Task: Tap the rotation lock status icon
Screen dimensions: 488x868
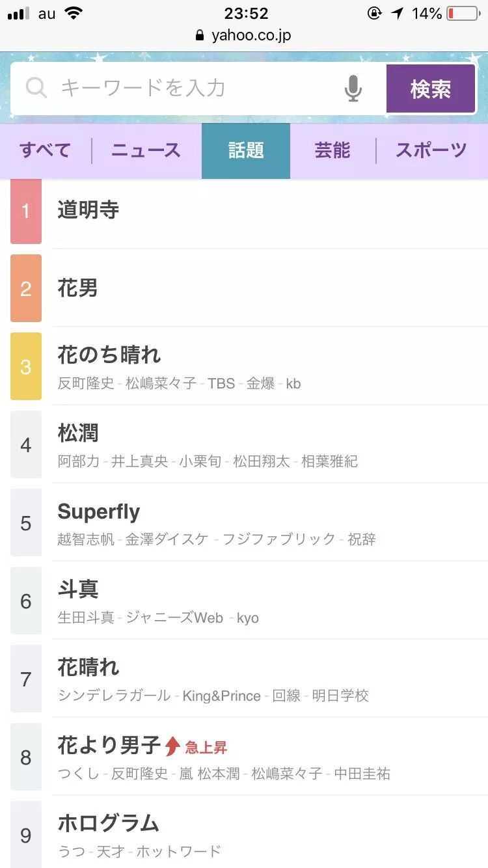Action: [374, 14]
